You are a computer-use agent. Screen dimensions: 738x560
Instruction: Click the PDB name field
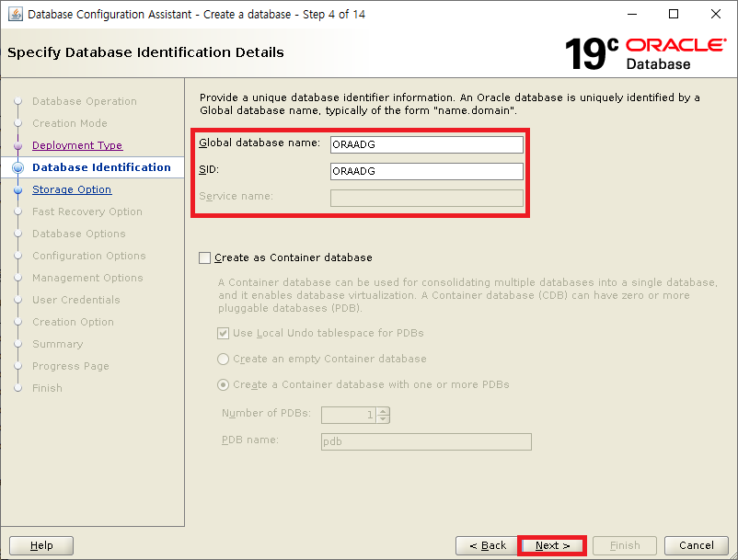(426, 442)
